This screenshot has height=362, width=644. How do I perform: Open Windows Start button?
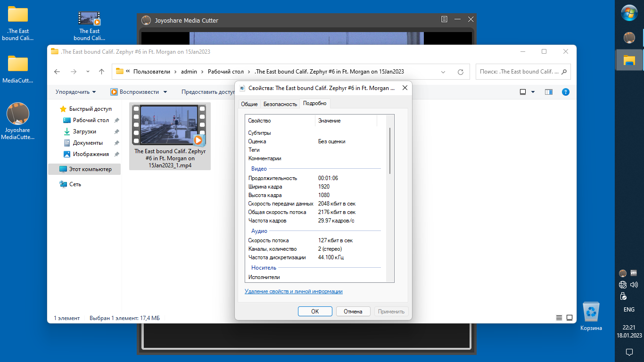tap(629, 13)
